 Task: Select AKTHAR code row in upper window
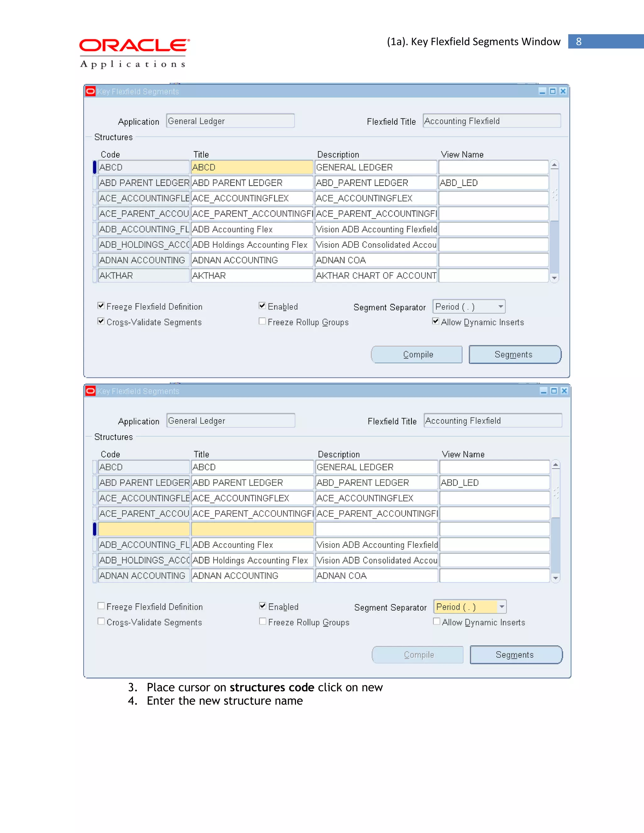(143, 276)
